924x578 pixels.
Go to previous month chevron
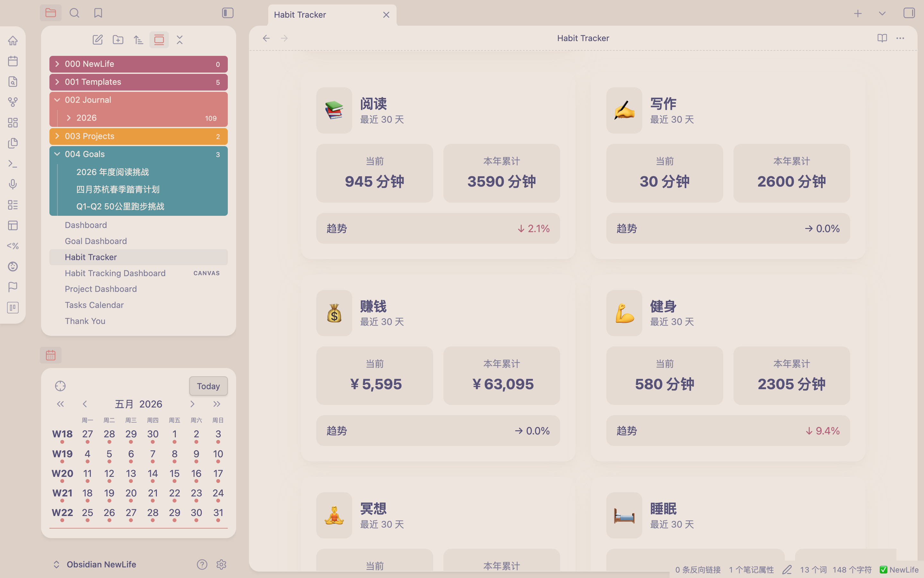point(85,404)
